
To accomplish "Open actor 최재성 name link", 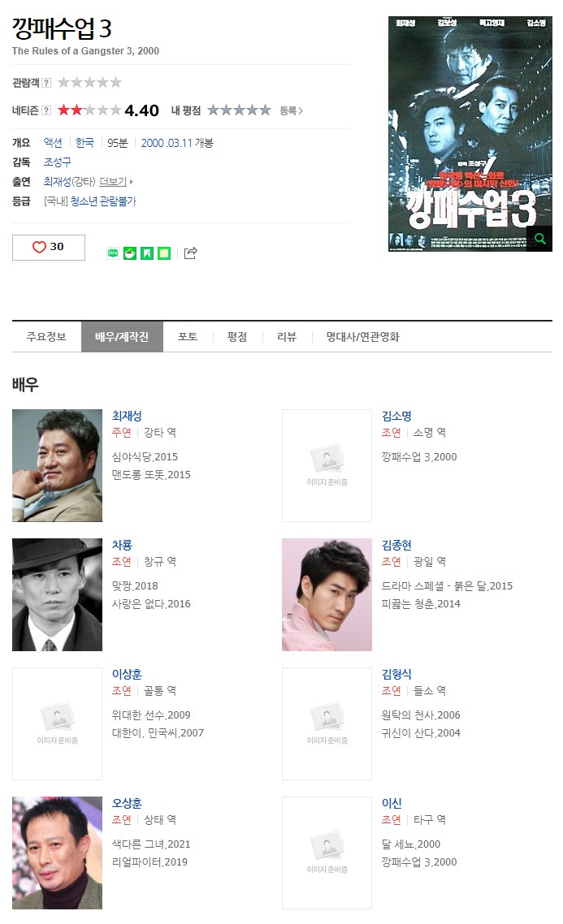I will (x=127, y=416).
